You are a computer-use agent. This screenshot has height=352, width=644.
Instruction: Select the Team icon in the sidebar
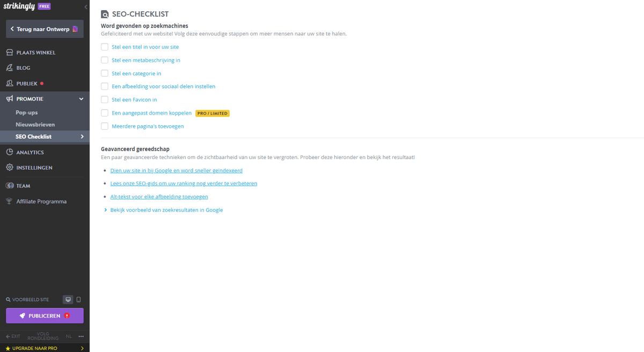[x=10, y=185]
